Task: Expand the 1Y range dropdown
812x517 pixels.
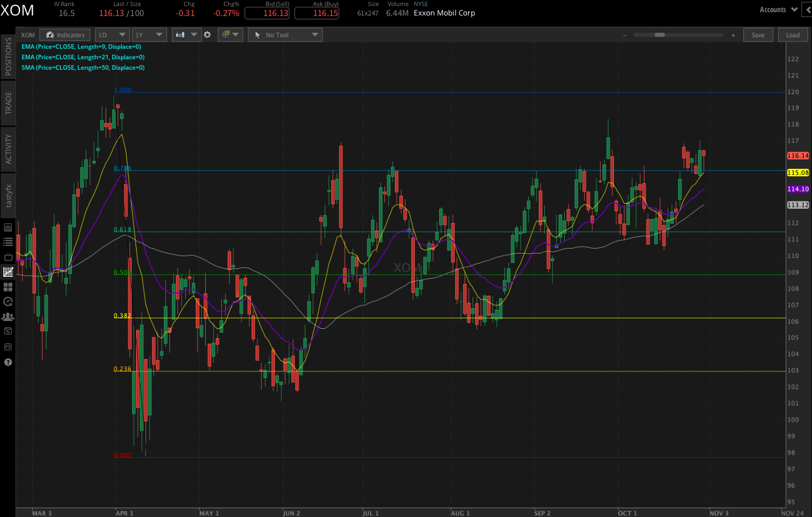Action: (149, 34)
